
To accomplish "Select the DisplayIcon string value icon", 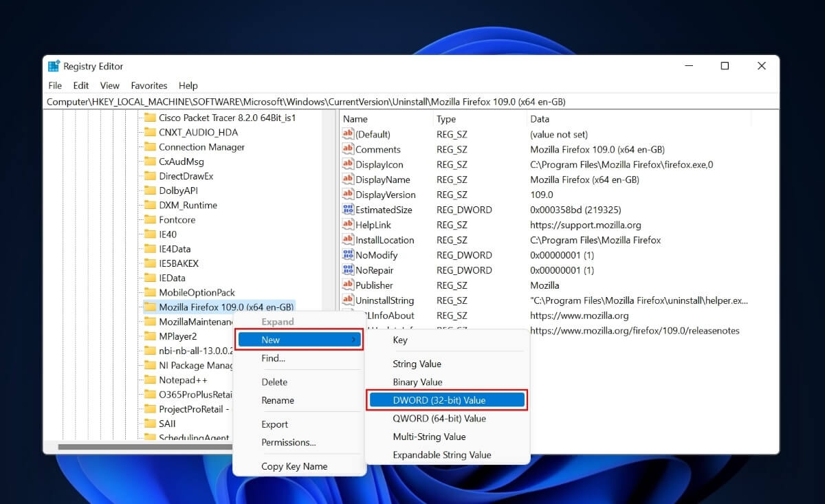I will coord(349,164).
